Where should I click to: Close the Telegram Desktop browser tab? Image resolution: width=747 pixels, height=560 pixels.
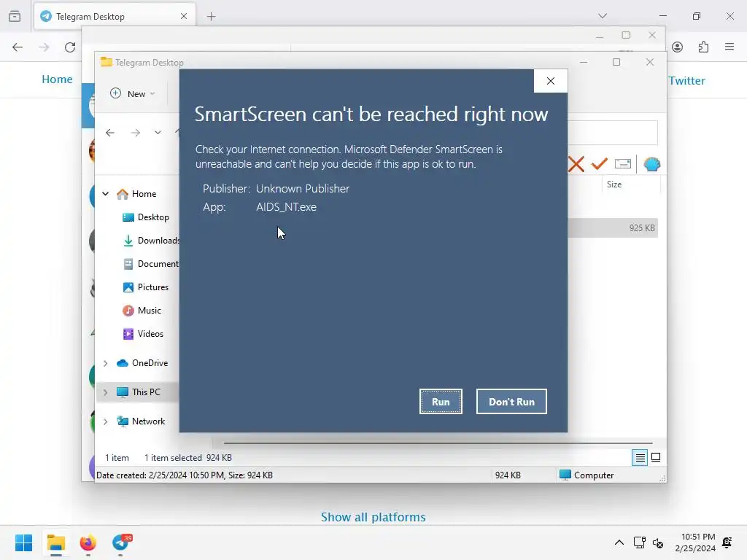click(x=184, y=16)
